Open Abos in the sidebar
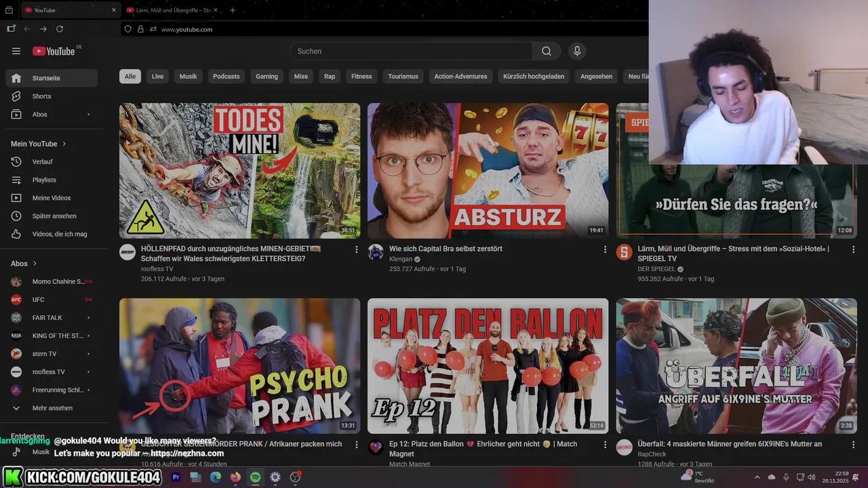The image size is (868, 488). tap(52, 115)
